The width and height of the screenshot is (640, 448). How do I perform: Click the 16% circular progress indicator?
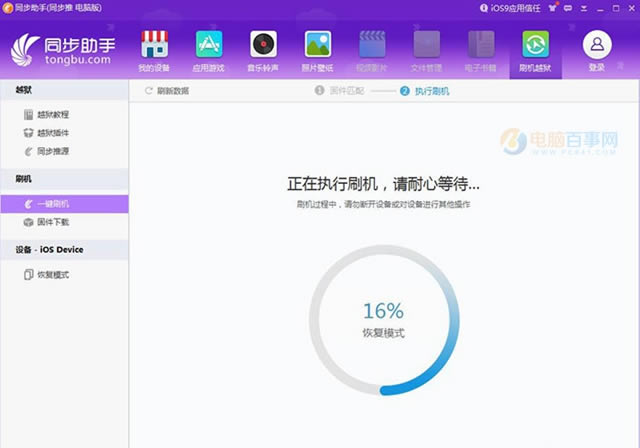click(383, 319)
